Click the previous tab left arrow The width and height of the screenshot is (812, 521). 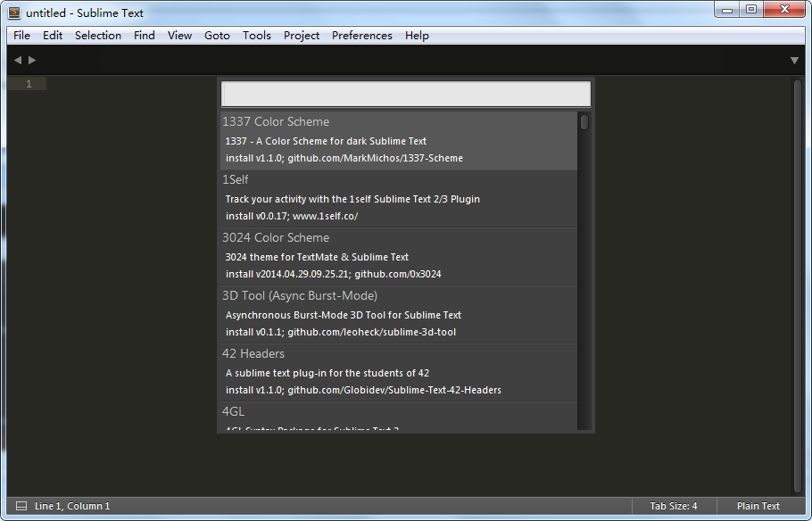pos(18,60)
